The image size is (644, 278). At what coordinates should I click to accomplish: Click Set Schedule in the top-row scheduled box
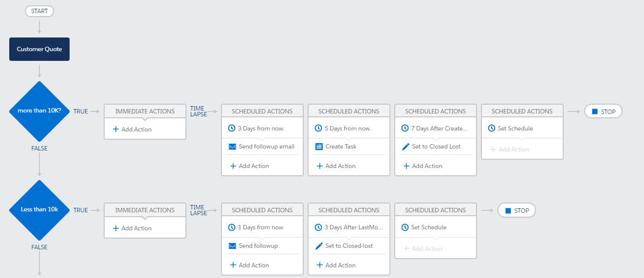click(x=515, y=129)
